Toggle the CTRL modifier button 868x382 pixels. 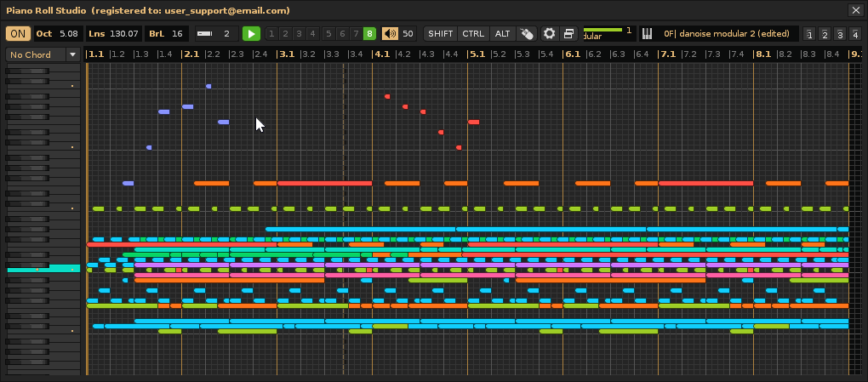tap(473, 34)
